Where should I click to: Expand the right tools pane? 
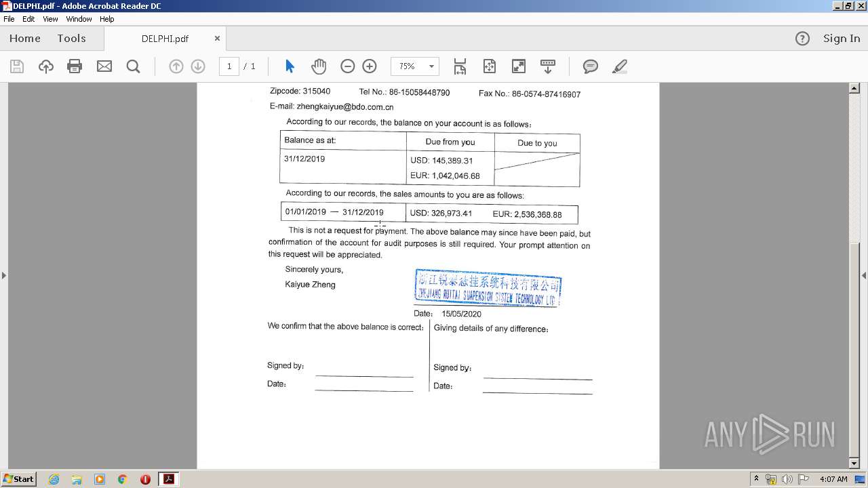pos(864,275)
